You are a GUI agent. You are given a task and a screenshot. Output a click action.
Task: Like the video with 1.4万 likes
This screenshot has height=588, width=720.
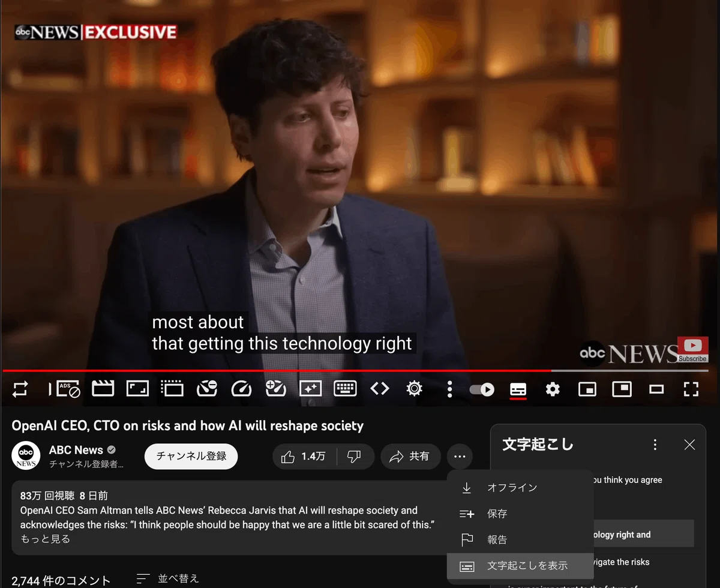[x=304, y=457]
